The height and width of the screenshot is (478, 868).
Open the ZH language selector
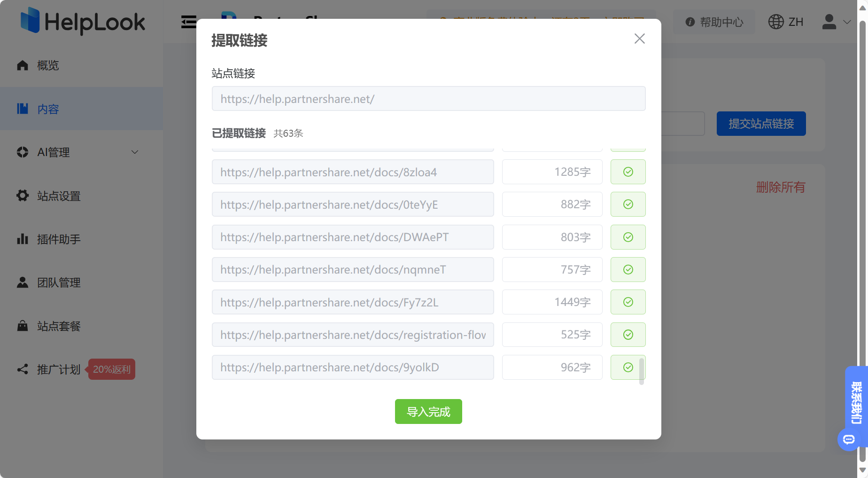tap(785, 22)
